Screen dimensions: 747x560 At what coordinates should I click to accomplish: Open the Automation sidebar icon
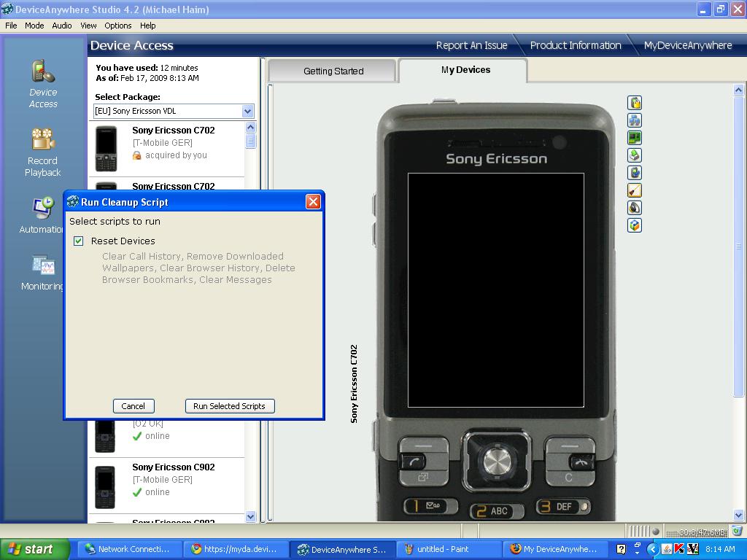click(x=43, y=209)
